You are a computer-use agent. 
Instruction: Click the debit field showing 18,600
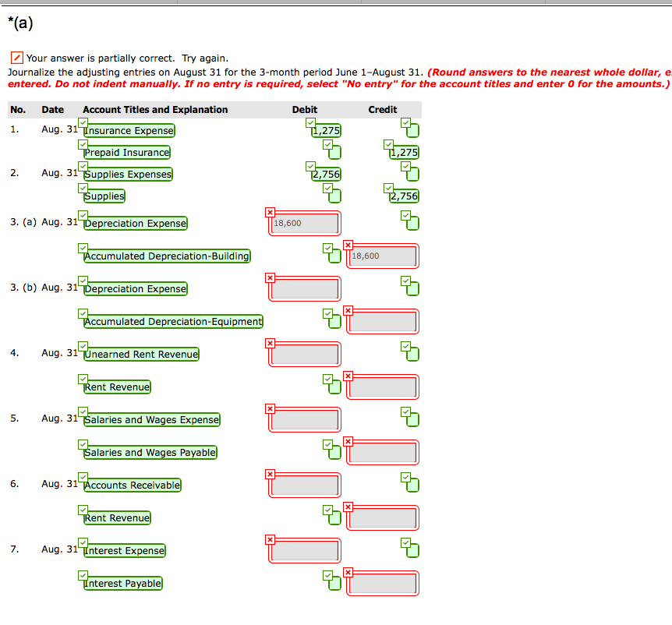[x=305, y=224]
